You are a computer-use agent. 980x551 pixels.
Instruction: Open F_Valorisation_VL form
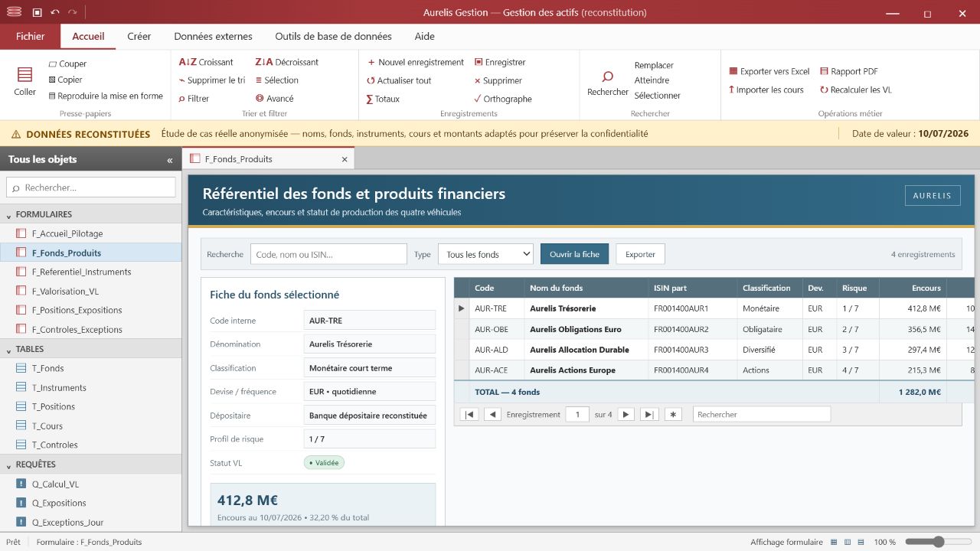pyautogui.click(x=90, y=292)
